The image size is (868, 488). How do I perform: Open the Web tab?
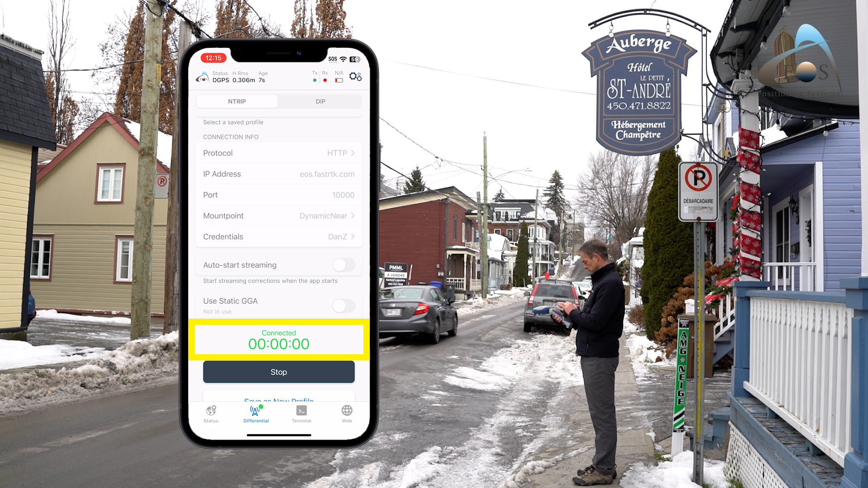click(x=347, y=413)
